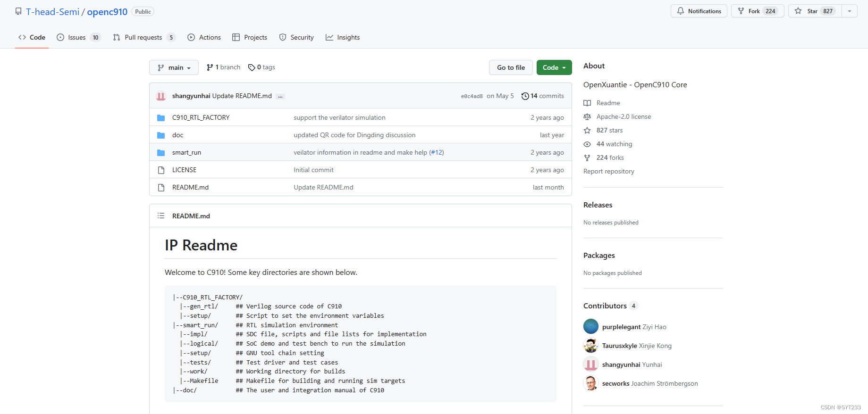View the 0 tags link
The width and height of the screenshot is (868, 414).
(261, 67)
